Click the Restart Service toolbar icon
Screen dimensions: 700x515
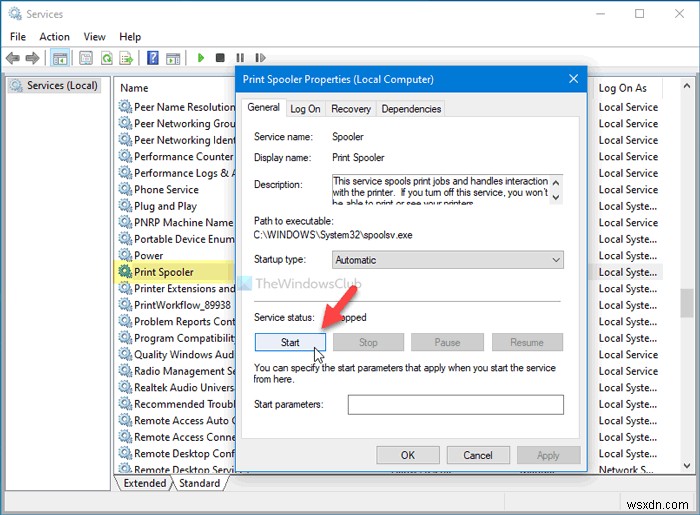(260, 58)
